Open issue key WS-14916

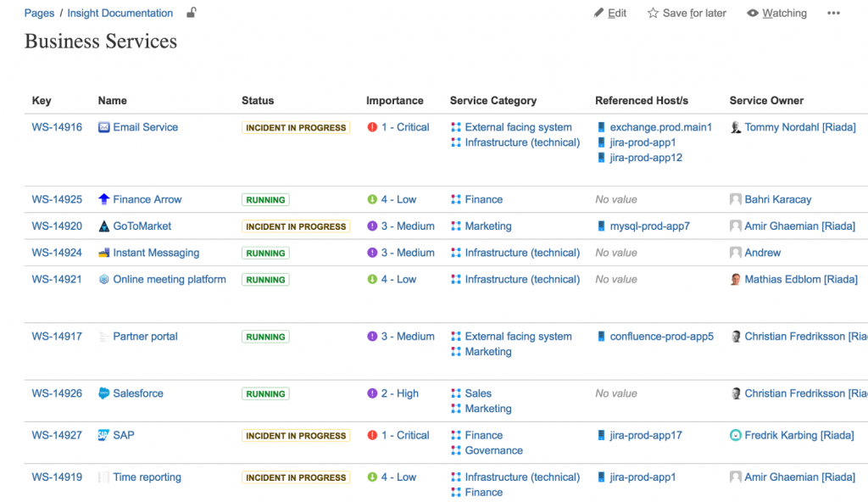pos(57,127)
